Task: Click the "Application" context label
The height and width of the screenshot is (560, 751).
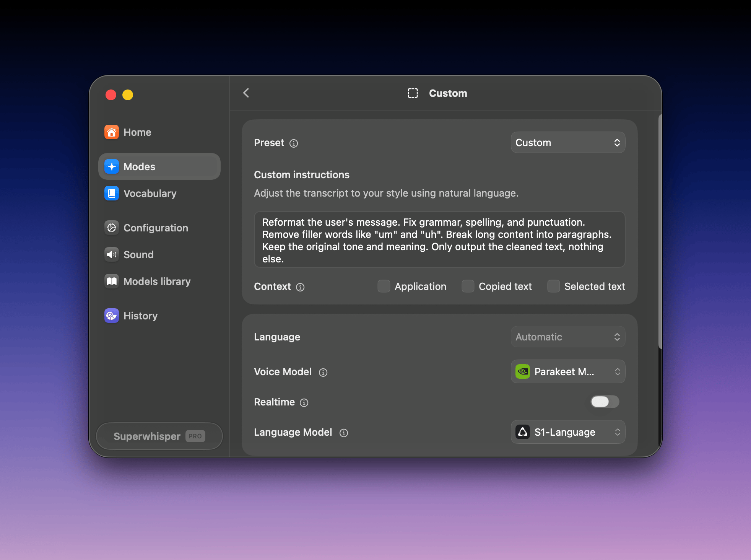Action: [420, 287]
